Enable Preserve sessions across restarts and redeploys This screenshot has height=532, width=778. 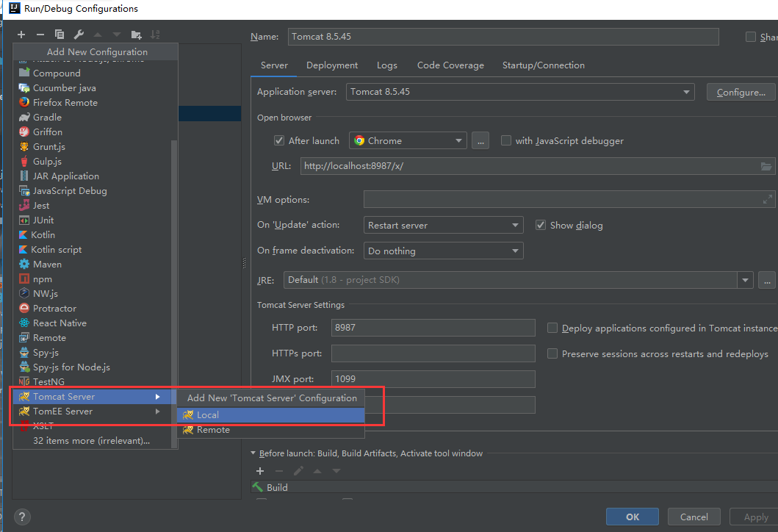click(x=552, y=353)
